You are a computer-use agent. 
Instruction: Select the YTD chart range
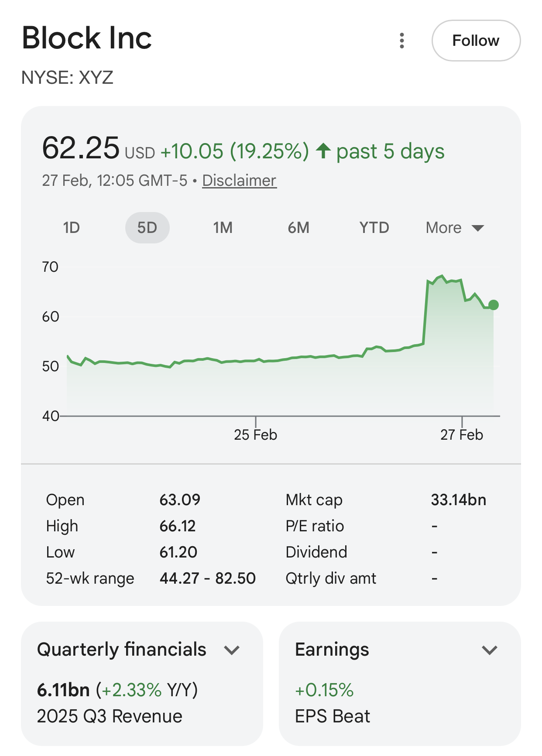pyautogui.click(x=374, y=228)
